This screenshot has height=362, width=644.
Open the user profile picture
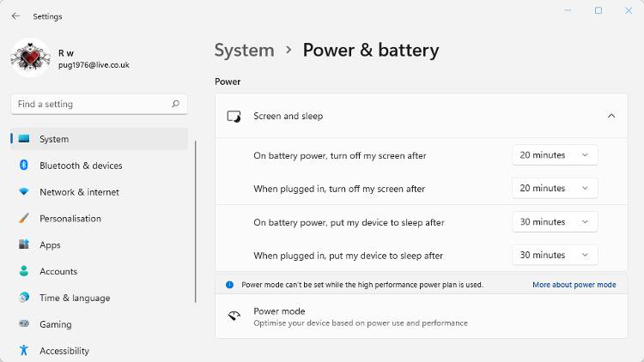[30, 57]
